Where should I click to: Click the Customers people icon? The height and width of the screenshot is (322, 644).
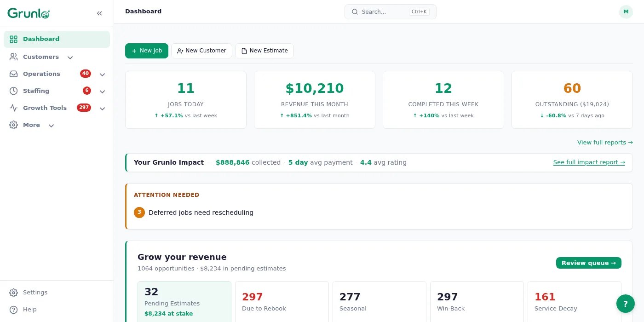[14, 57]
